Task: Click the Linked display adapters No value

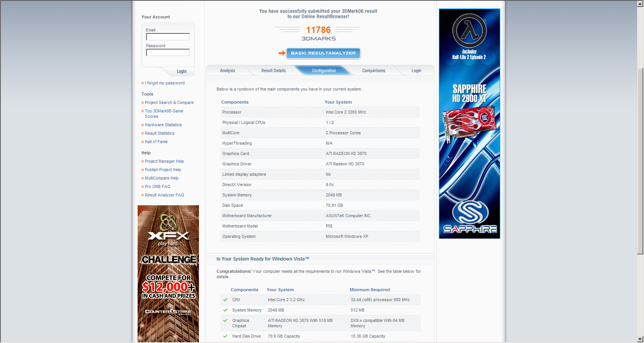Action: [x=328, y=174]
